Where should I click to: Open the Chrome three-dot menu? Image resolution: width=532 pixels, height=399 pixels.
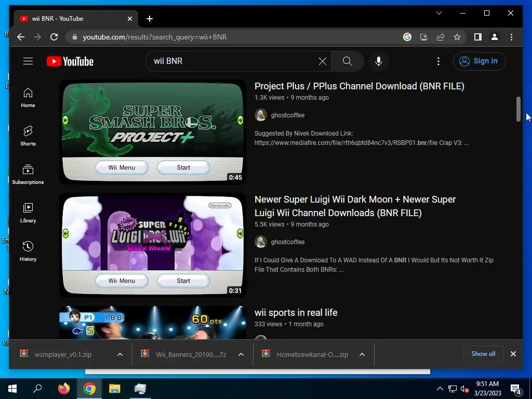[511, 37]
